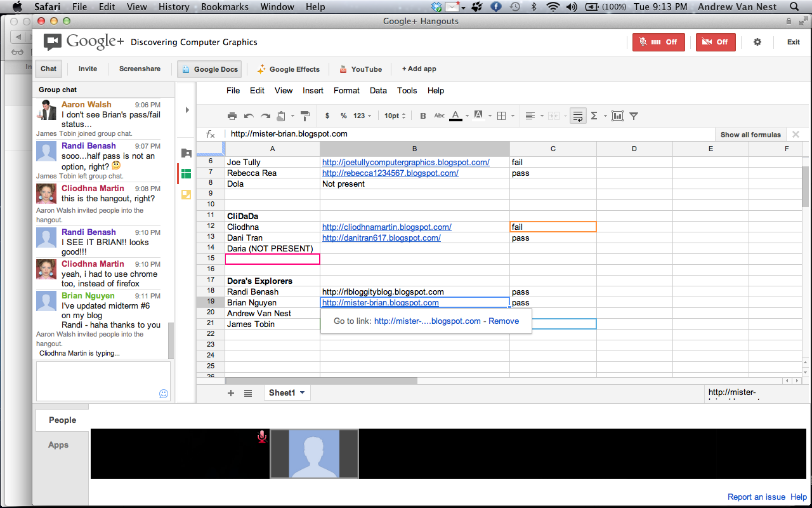Open the 10pt font size dropdown
This screenshot has height=508, width=812.
tap(395, 116)
